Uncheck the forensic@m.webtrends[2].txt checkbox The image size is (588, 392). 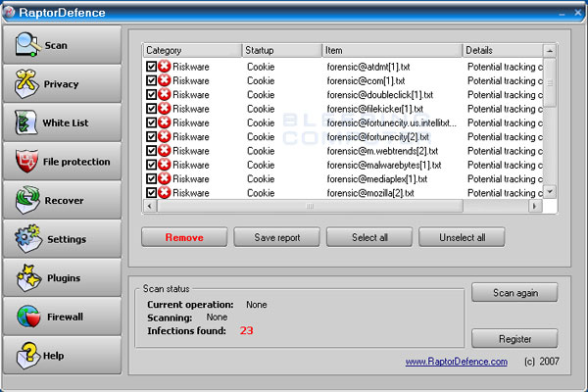pyautogui.click(x=152, y=151)
